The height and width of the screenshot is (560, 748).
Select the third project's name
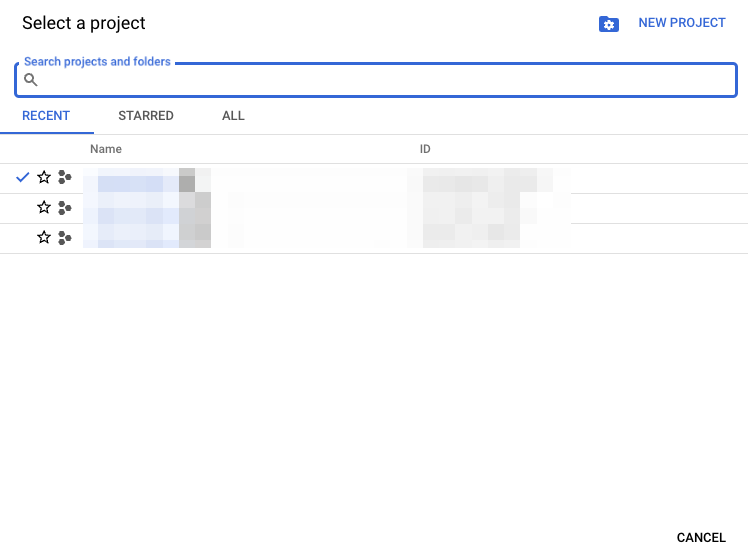tap(145, 238)
